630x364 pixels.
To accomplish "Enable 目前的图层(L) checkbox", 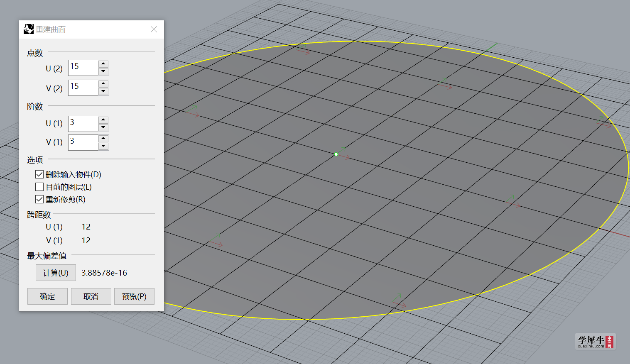I will 39,187.
